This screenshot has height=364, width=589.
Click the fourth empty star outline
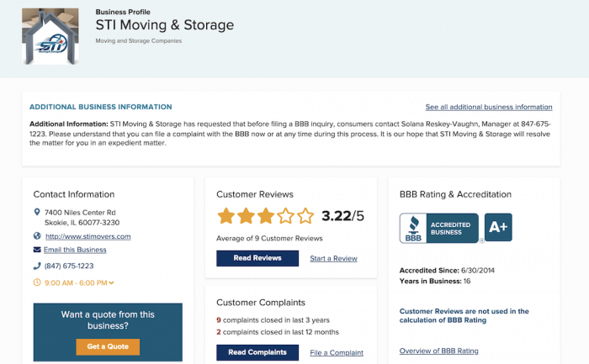point(285,216)
